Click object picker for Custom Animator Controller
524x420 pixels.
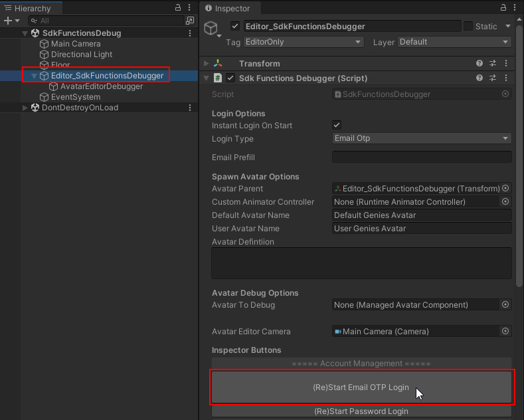click(x=505, y=202)
